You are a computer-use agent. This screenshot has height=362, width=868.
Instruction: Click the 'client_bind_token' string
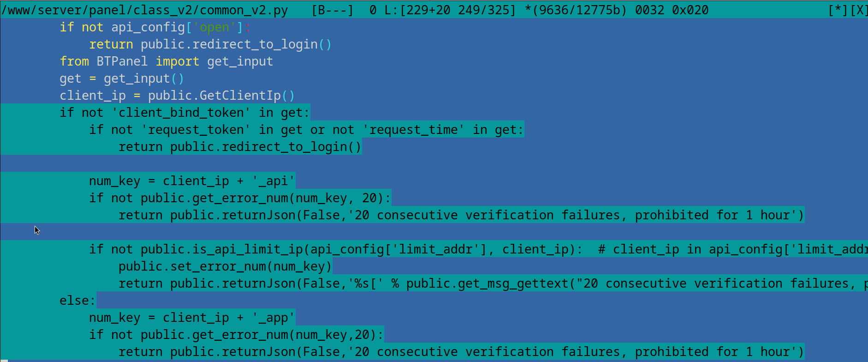click(x=181, y=113)
